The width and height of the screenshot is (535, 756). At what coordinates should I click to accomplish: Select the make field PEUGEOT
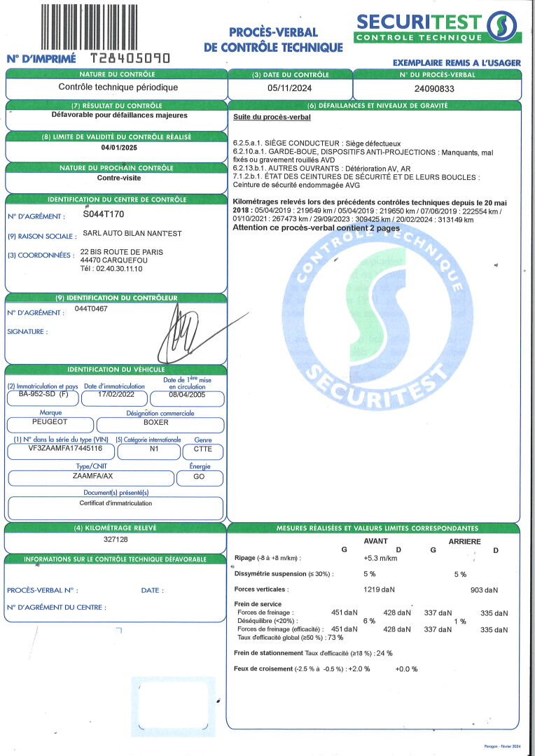(50, 422)
